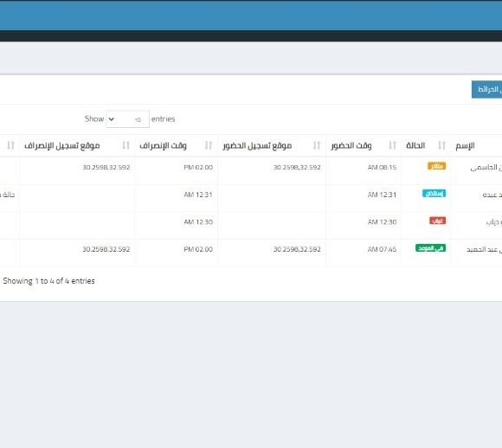Select the AM 08:15 attendance time cell
502x448 pixels.
382,168
